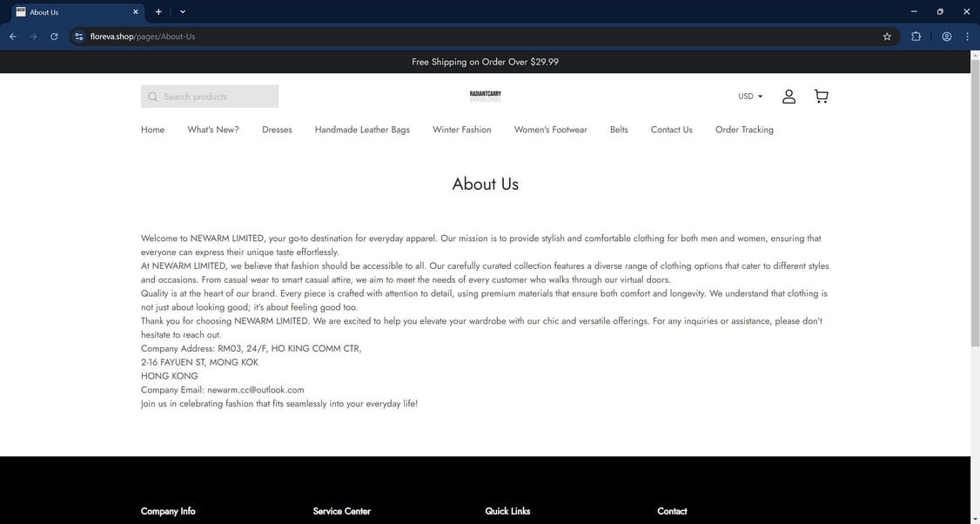Open the USD currency dropdown
The width and height of the screenshot is (980, 524).
tap(750, 97)
